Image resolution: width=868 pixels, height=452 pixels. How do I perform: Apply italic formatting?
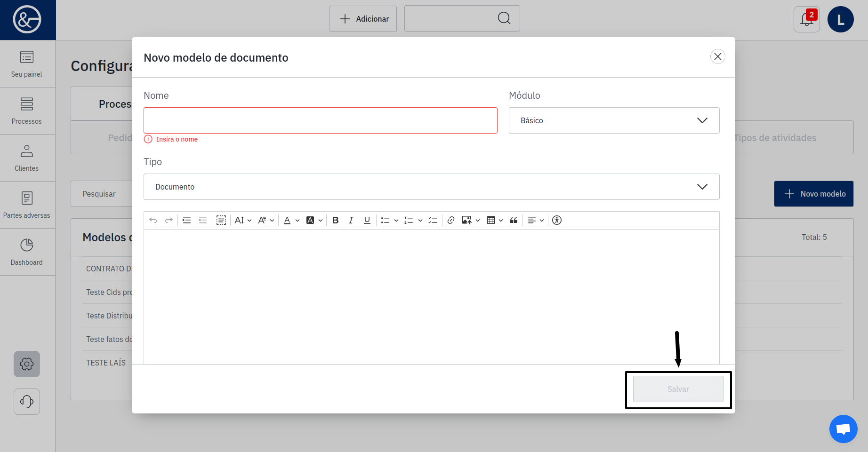pyautogui.click(x=351, y=220)
